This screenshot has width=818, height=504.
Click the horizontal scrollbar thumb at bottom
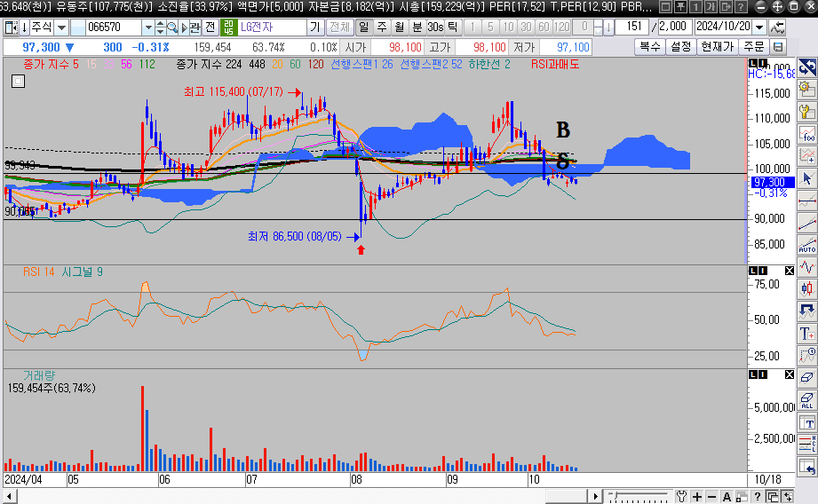tap(566, 496)
